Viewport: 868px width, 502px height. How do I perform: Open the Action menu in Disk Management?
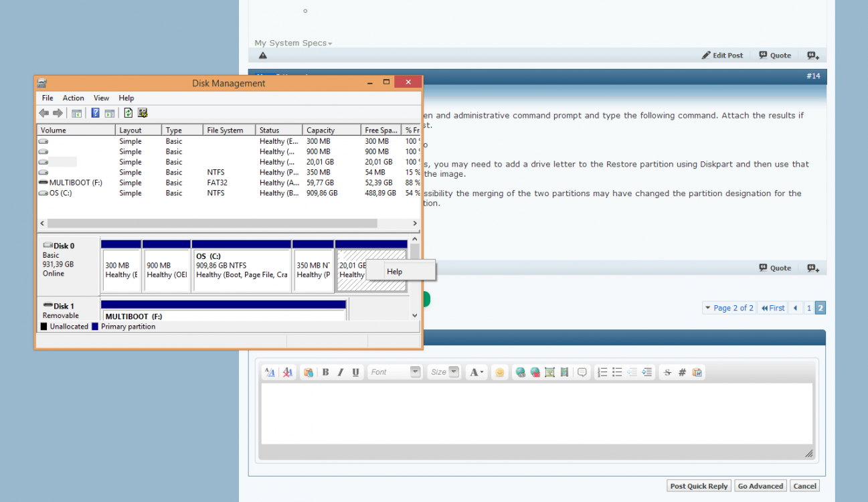(73, 98)
